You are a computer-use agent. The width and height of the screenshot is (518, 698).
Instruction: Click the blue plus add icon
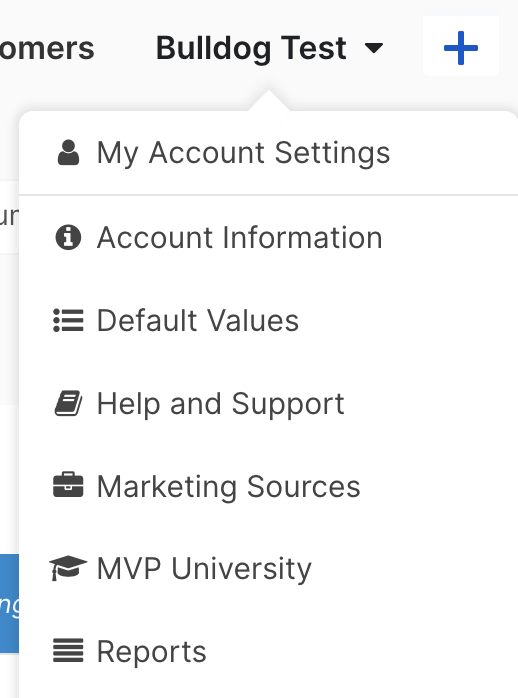tap(461, 48)
